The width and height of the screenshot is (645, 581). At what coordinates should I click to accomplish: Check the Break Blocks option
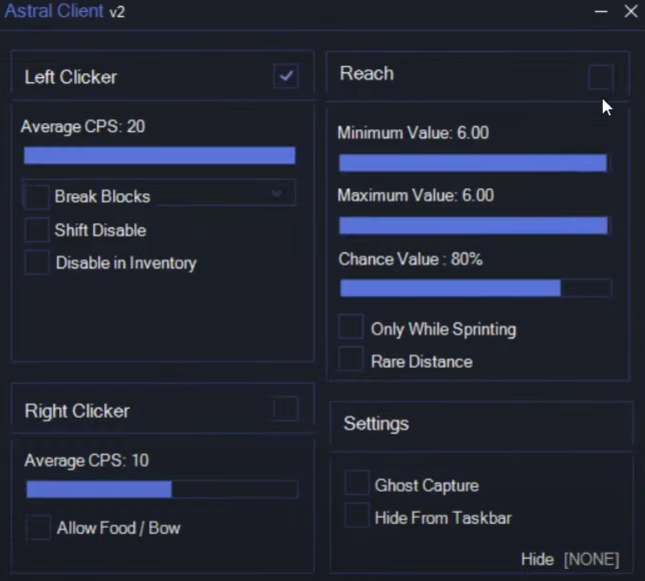(38, 196)
